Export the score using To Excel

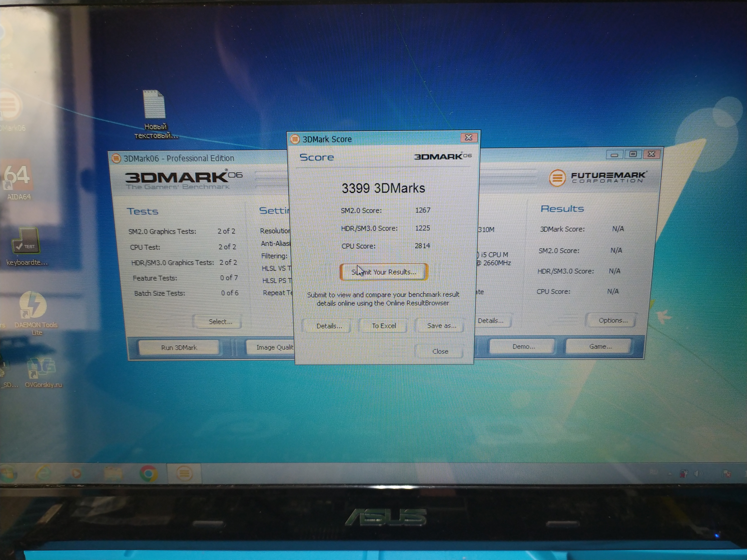(384, 326)
